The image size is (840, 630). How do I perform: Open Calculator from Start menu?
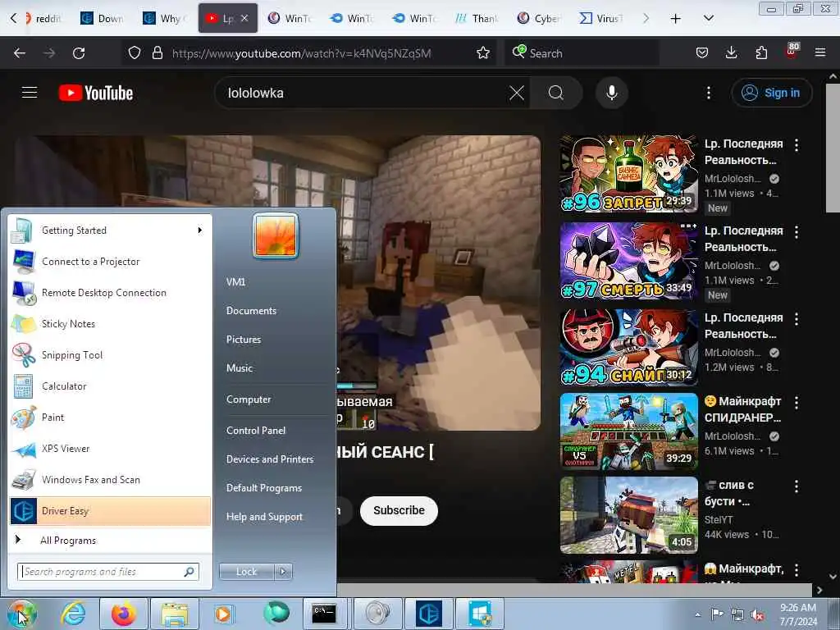[110, 386]
